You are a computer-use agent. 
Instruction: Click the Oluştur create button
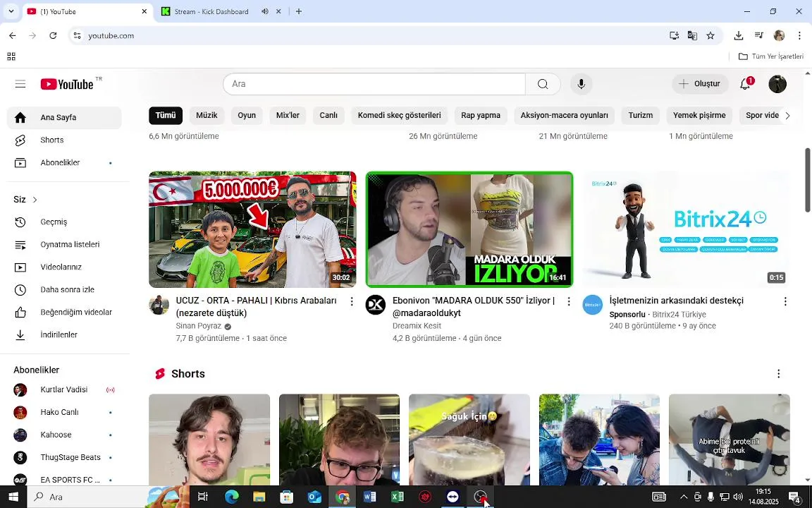tap(700, 84)
